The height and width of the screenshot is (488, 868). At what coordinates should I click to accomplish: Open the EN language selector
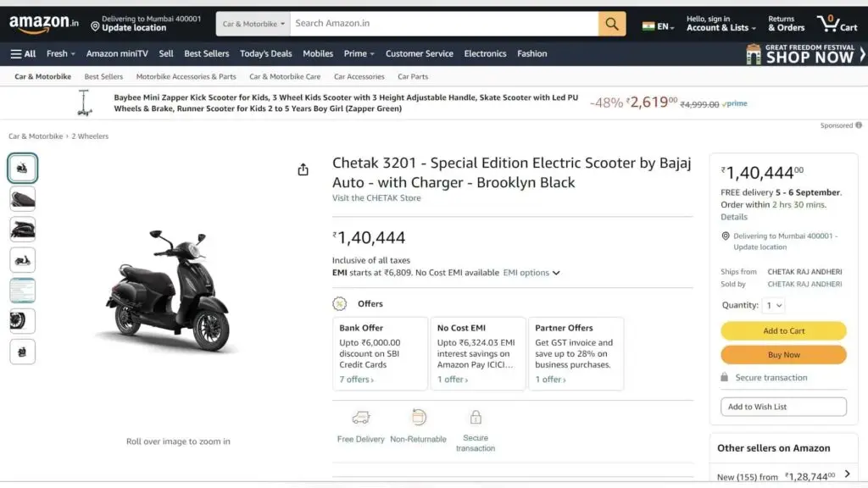click(659, 26)
